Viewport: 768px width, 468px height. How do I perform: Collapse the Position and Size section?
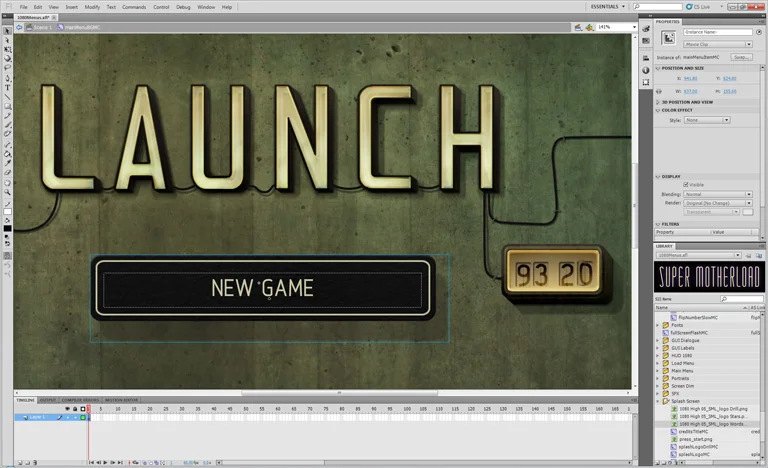pyautogui.click(x=658, y=68)
